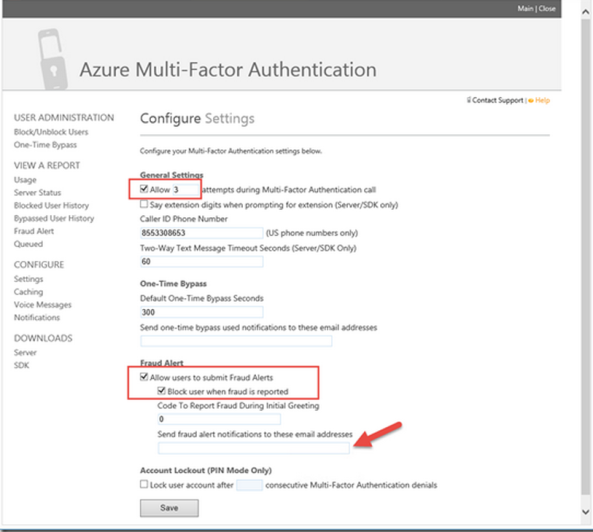Toggle Block user when fraud is reported
This screenshot has height=532, width=593.
point(161,391)
